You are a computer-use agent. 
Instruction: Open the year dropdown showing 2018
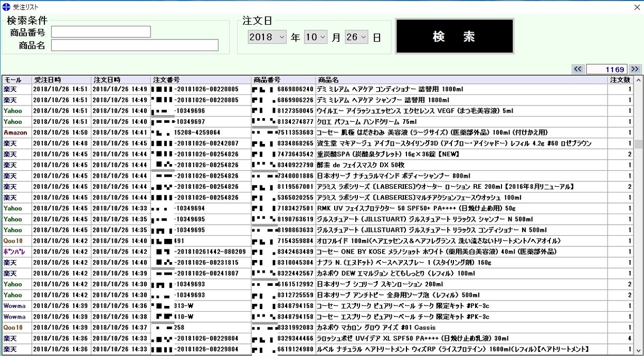[267, 37]
